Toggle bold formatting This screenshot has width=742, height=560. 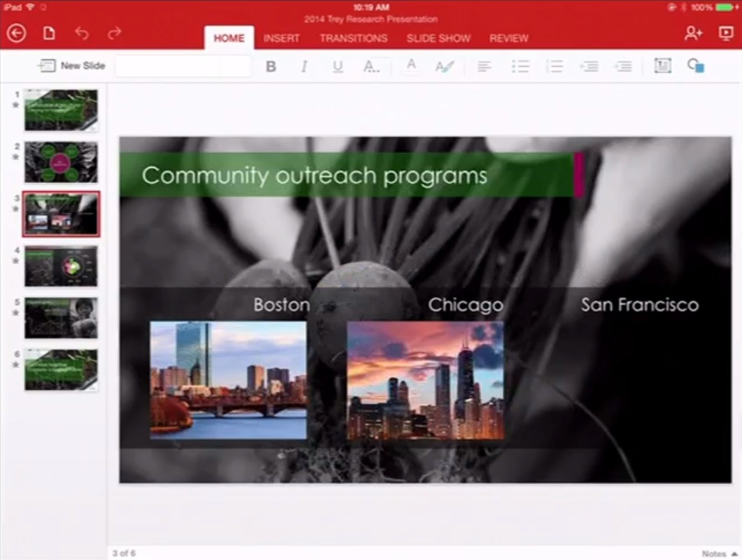pos(271,66)
